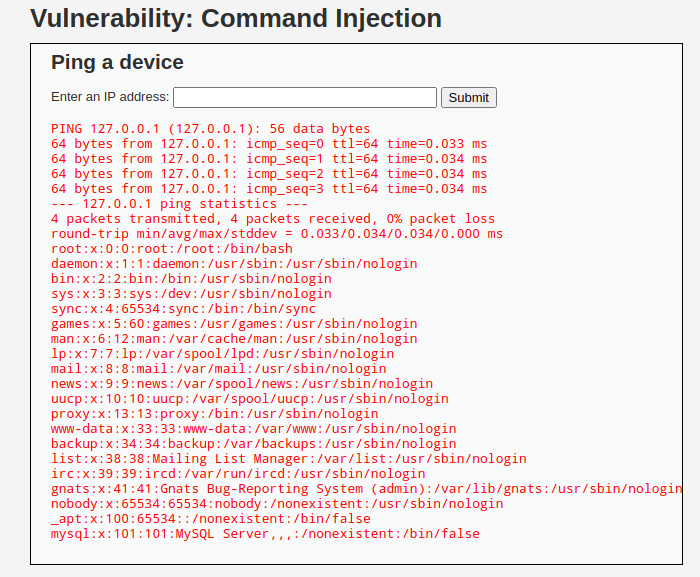This screenshot has height=577, width=700.
Task: Focus the IP address input field
Action: (x=305, y=97)
